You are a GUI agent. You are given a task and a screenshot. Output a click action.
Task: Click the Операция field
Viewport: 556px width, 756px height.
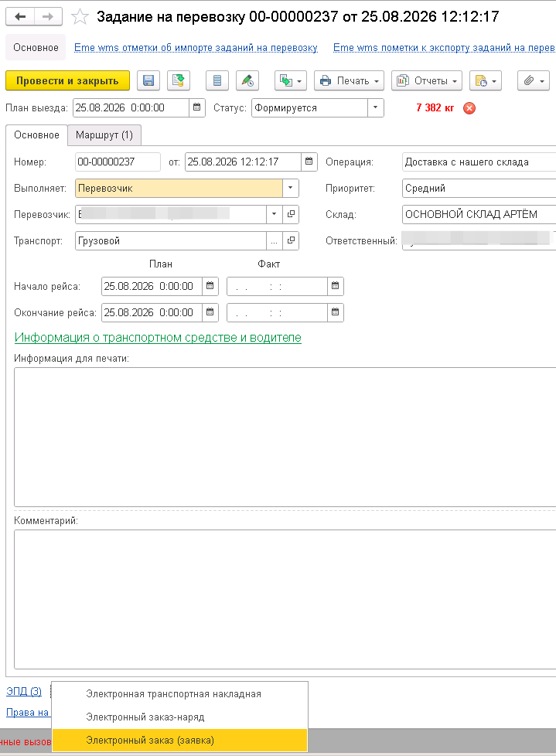pyautogui.click(x=479, y=162)
